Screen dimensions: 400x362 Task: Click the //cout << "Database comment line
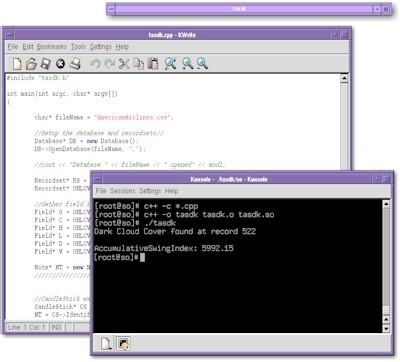coord(130,165)
